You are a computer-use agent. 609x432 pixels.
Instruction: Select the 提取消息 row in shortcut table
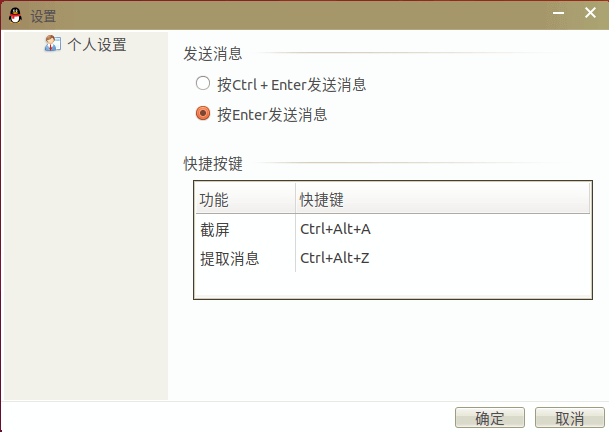point(393,258)
